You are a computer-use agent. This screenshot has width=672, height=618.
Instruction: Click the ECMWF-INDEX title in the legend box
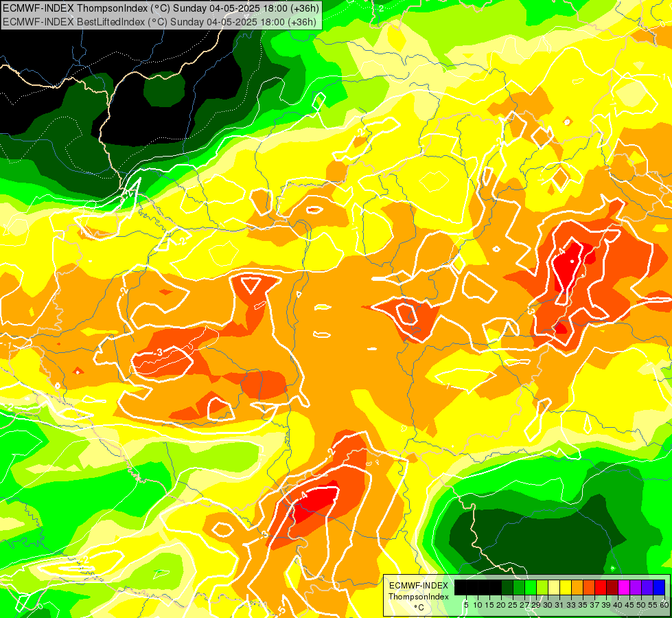point(419,586)
